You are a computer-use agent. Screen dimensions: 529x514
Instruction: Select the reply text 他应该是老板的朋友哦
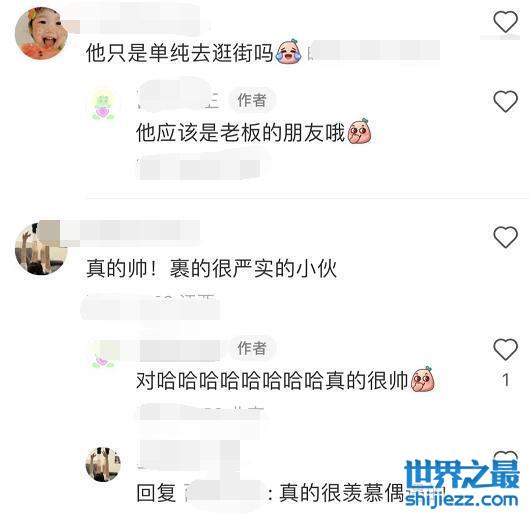[241, 132]
